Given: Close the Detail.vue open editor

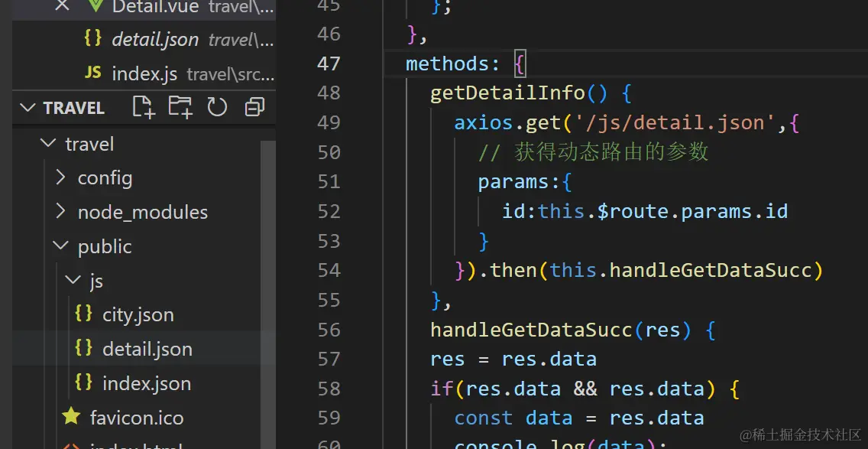Looking at the screenshot, I should point(63,5).
